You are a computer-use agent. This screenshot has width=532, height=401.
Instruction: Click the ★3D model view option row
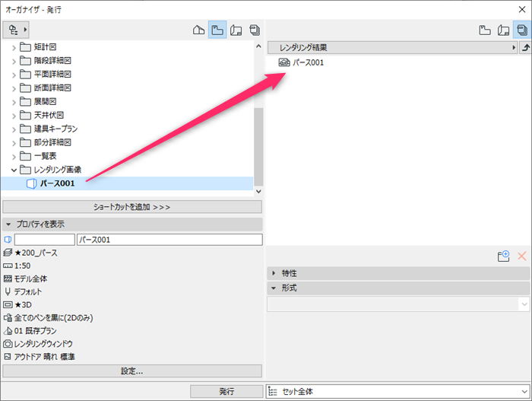(x=17, y=304)
